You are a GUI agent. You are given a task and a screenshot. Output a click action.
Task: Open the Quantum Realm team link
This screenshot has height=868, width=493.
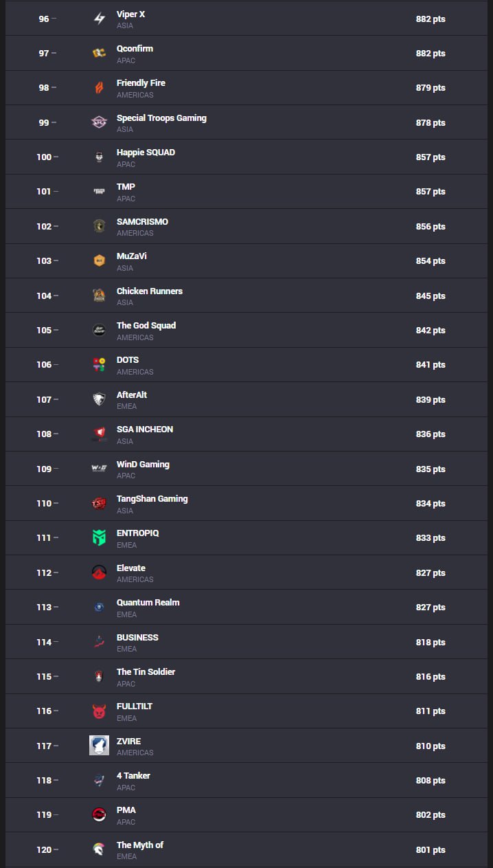[x=148, y=602]
